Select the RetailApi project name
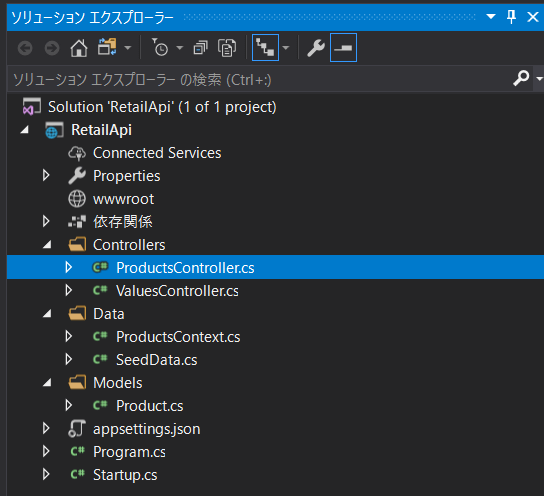The width and height of the screenshot is (544, 496). [x=101, y=130]
